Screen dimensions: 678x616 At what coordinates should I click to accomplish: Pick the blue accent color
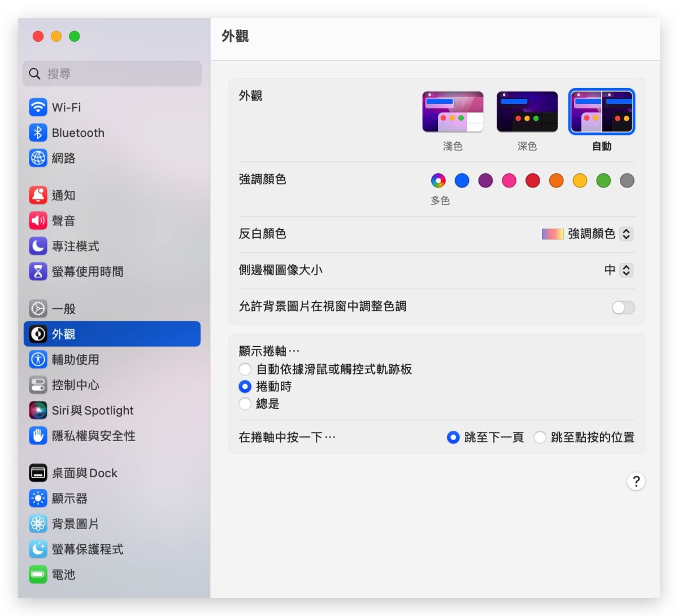[462, 181]
